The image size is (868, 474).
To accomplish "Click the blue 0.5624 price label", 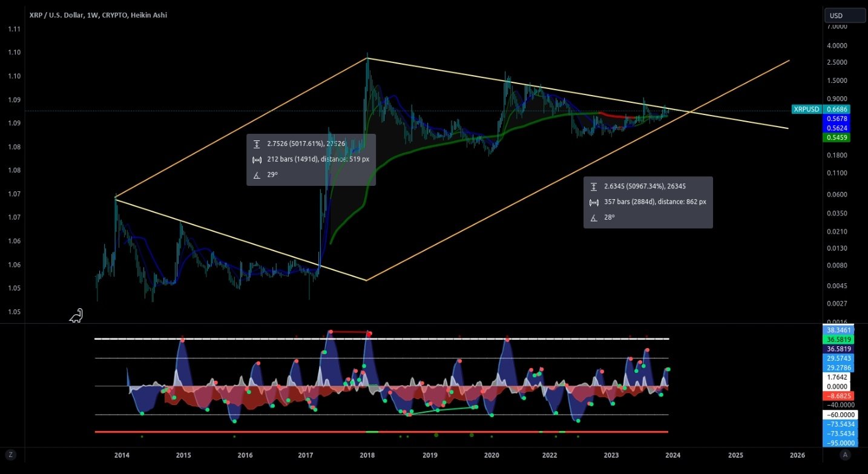I will click(x=838, y=128).
